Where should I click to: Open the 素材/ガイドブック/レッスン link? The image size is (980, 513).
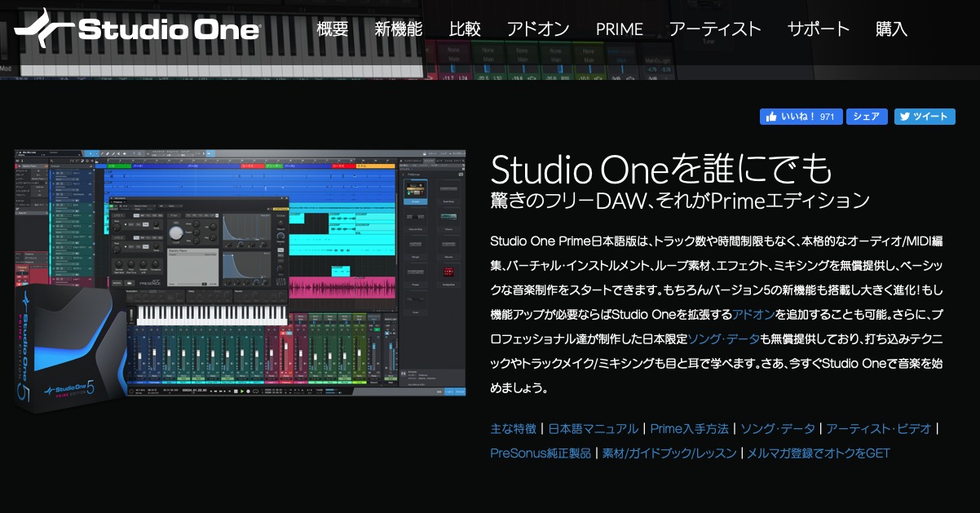click(669, 453)
